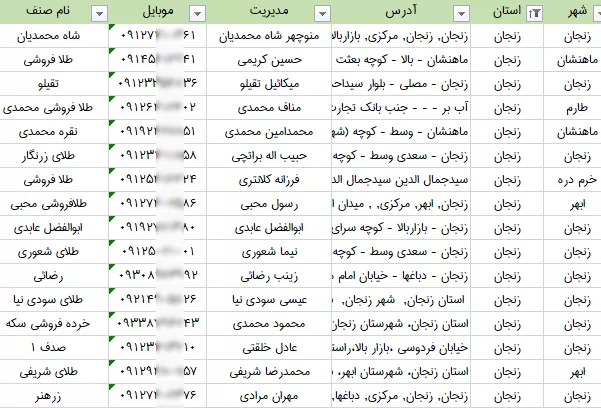Select cell رسول محبی
Screen dimensions: 601x408
coord(269,204)
